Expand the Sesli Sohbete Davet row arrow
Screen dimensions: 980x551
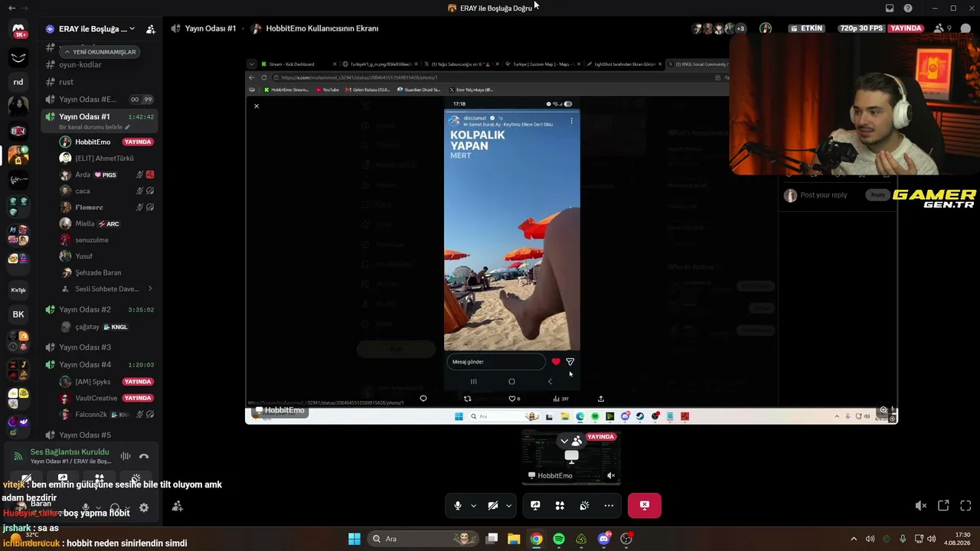[x=150, y=289]
